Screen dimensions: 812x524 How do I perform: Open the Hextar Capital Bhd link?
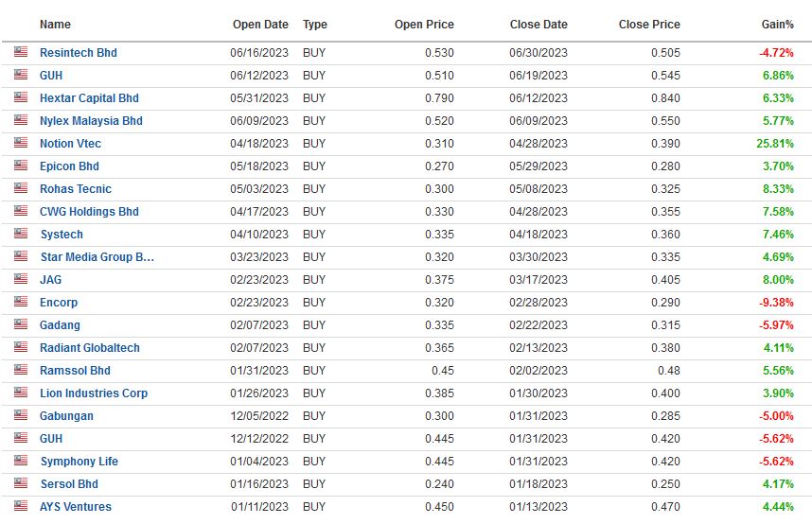point(89,98)
